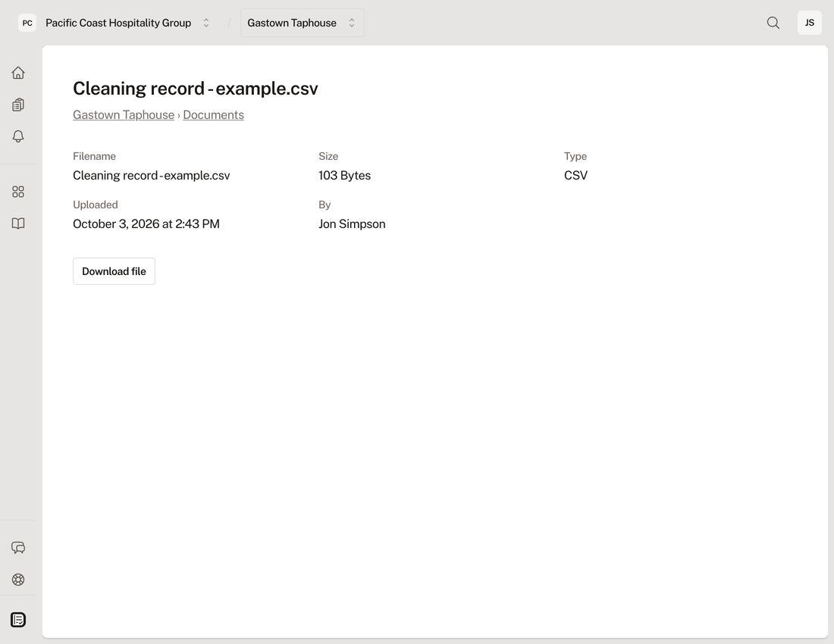Open the JS user avatar menu

pos(810,23)
